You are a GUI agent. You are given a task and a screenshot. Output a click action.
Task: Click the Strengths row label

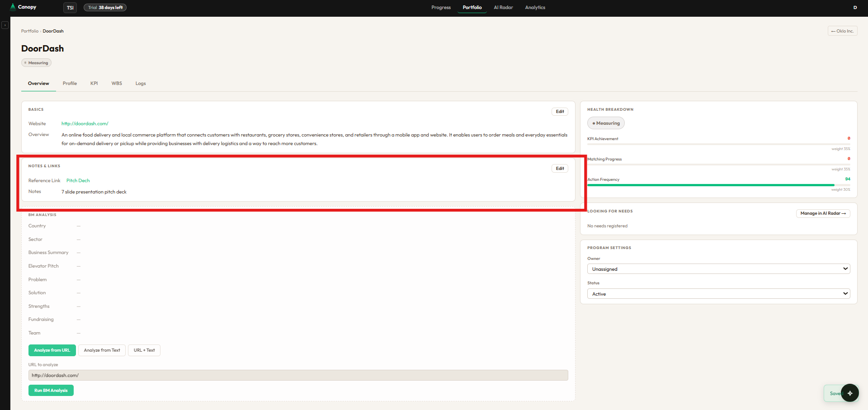click(x=39, y=306)
